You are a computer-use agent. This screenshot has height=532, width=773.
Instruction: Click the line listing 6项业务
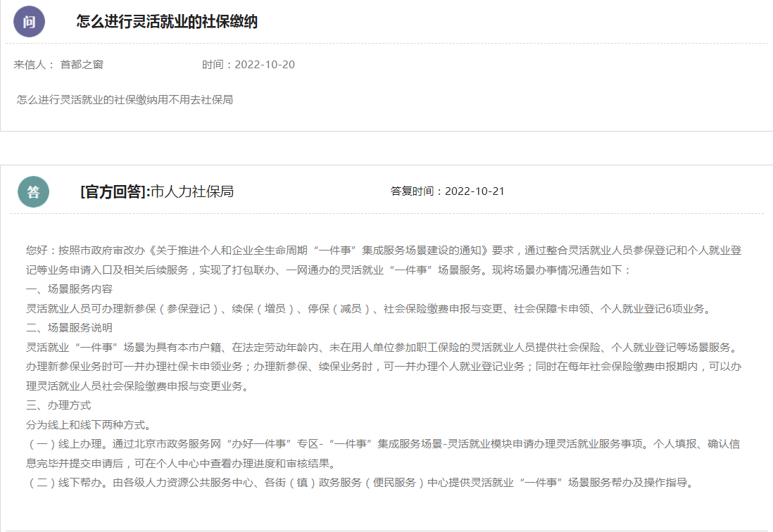[369, 309]
